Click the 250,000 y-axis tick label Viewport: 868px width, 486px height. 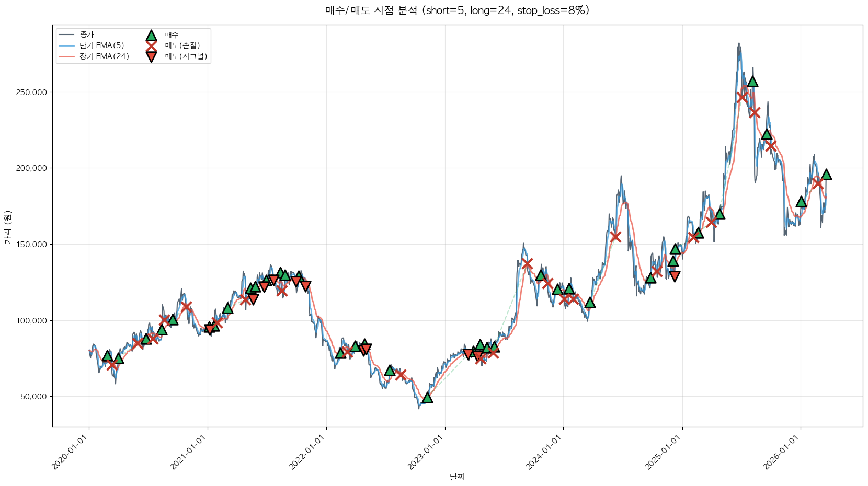click(x=33, y=92)
